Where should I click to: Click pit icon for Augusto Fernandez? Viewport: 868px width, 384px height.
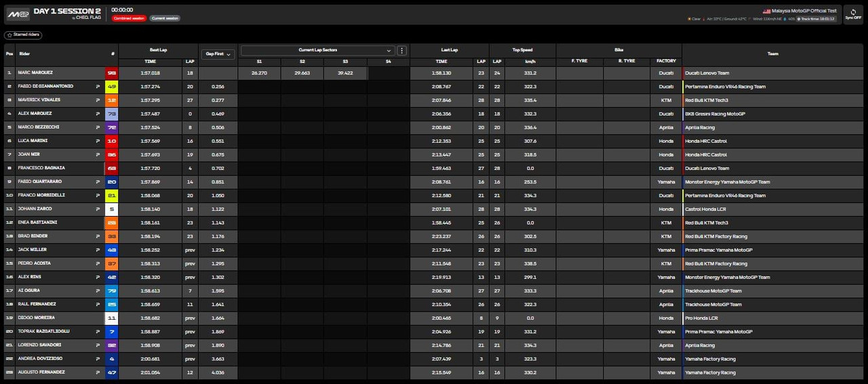[x=98, y=372]
